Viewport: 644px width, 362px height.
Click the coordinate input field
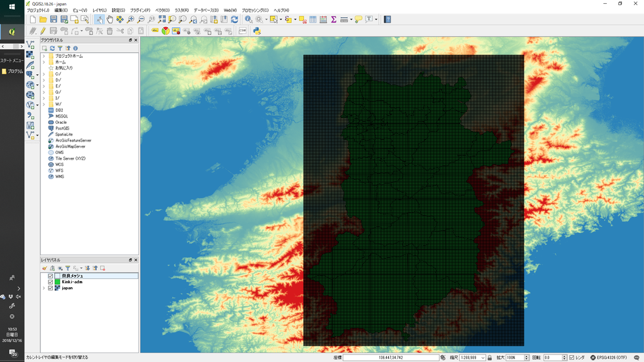tap(391, 358)
